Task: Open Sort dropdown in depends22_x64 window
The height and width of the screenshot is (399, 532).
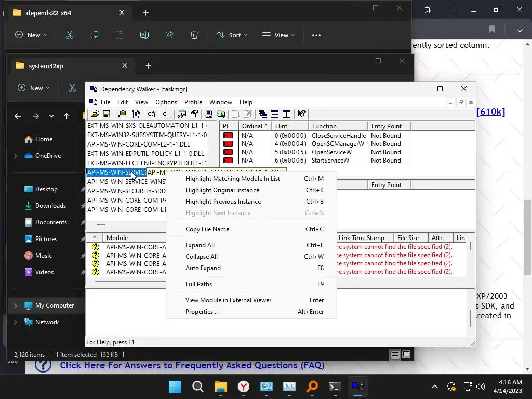Action: coord(232,35)
